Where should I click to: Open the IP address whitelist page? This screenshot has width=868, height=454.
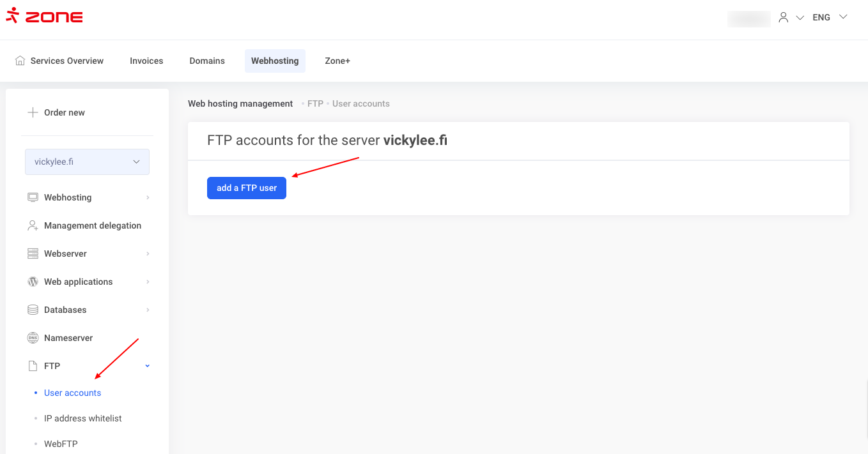click(x=82, y=418)
